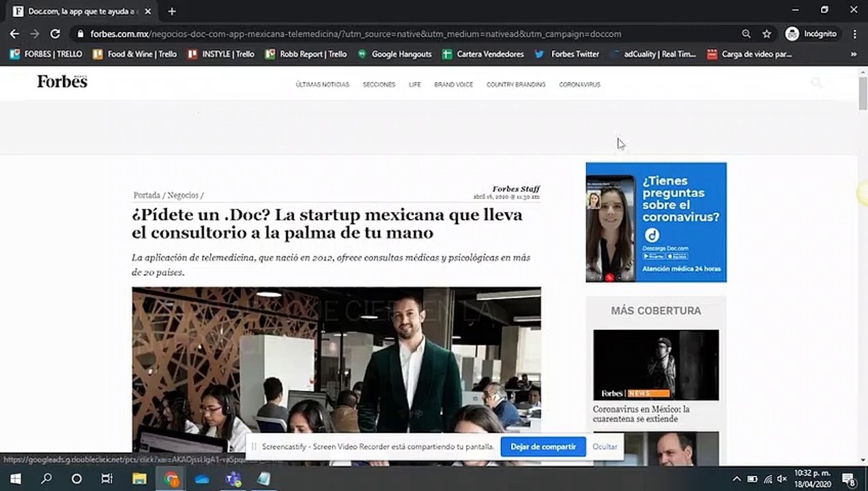Open the Cartera Vendedores bookmark
The height and width of the screenshot is (491, 868).
(x=483, y=54)
